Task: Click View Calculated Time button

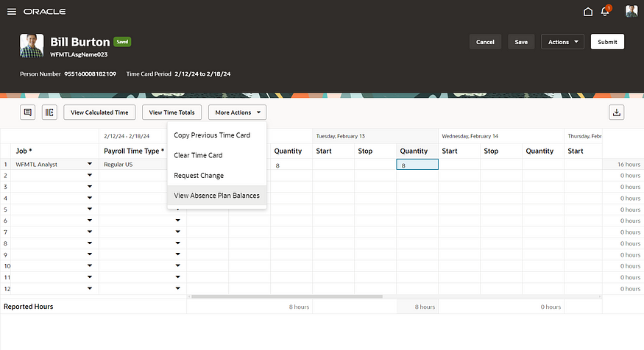Action: click(x=99, y=113)
